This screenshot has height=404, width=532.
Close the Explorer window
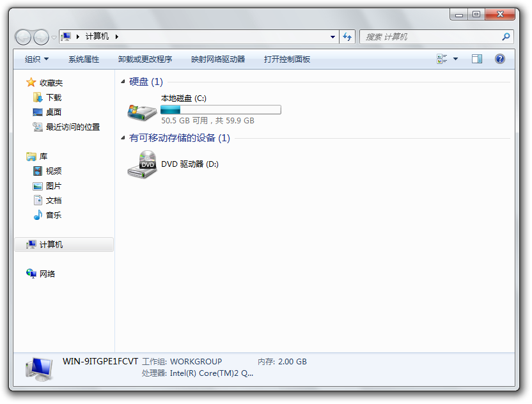pos(500,14)
